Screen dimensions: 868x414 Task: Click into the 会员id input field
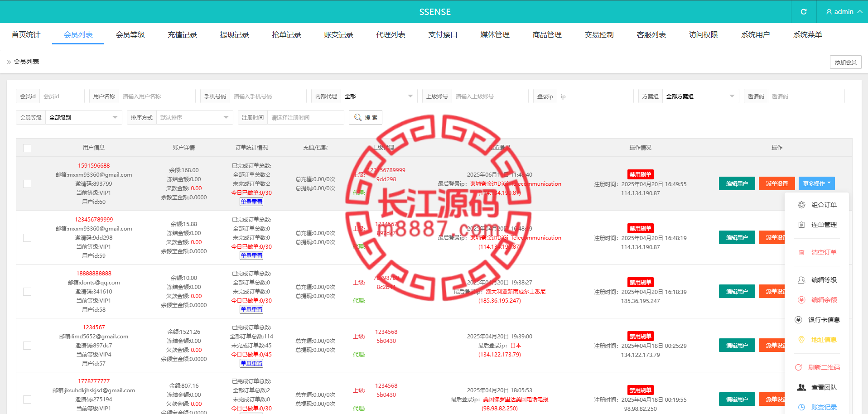pos(62,96)
